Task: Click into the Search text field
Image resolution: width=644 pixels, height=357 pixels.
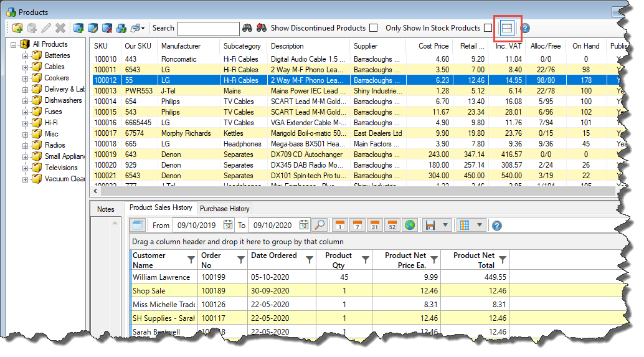Action: [x=208, y=29]
